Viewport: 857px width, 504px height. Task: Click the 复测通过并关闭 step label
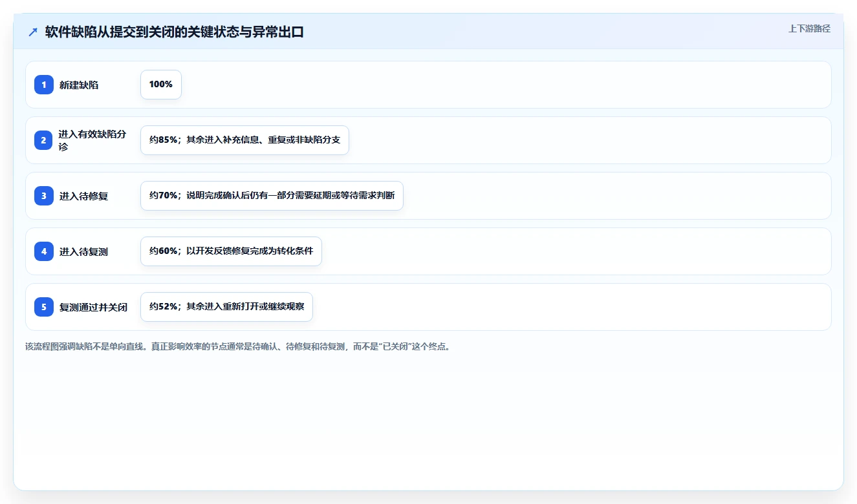click(x=93, y=307)
